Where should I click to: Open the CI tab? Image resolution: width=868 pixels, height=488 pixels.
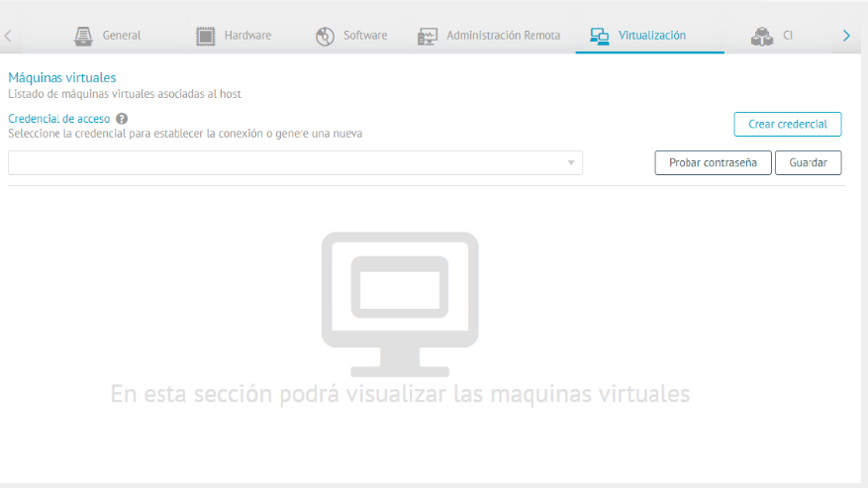point(772,36)
